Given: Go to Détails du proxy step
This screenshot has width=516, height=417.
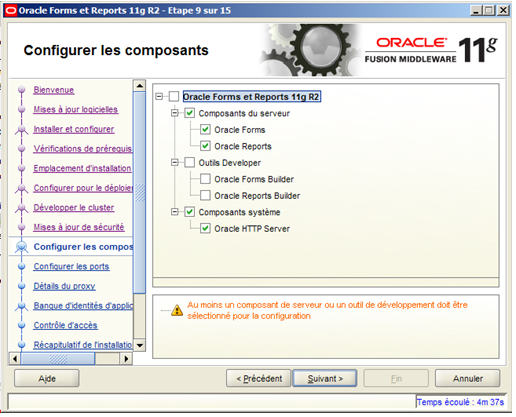Looking at the screenshot, I should (x=64, y=286).
